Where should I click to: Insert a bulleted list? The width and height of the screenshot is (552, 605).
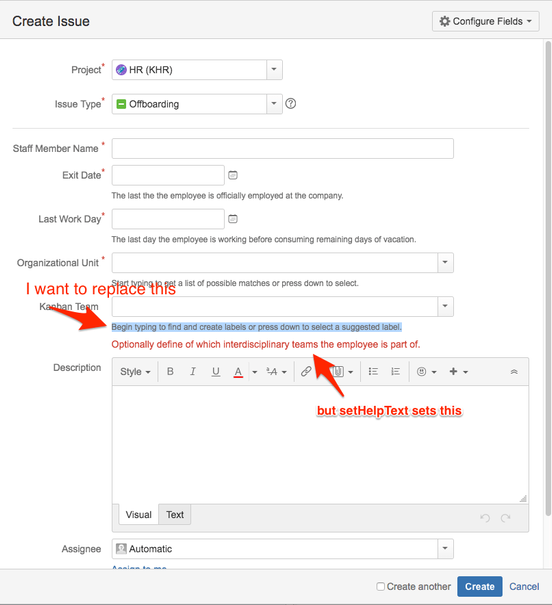pos(373,372)
